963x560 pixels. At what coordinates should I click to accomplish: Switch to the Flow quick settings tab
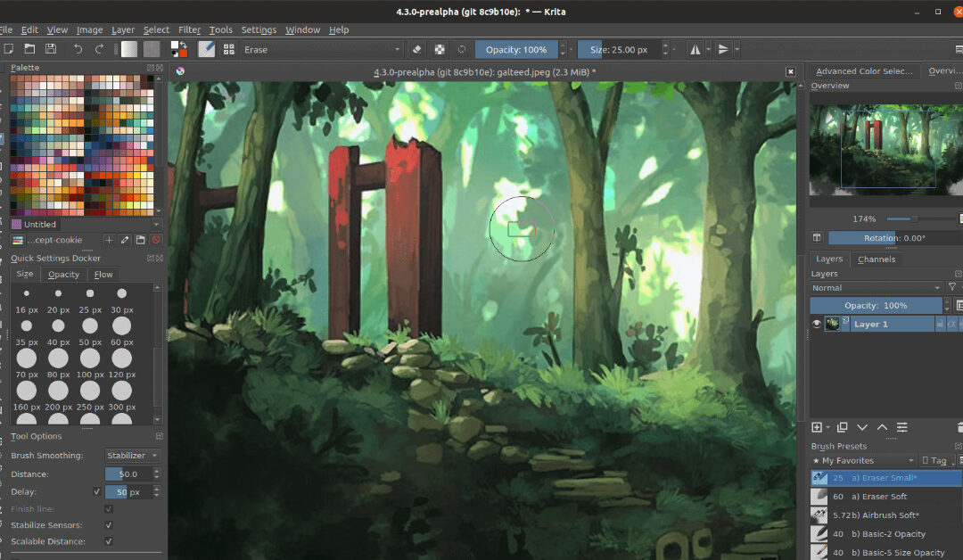103,275
